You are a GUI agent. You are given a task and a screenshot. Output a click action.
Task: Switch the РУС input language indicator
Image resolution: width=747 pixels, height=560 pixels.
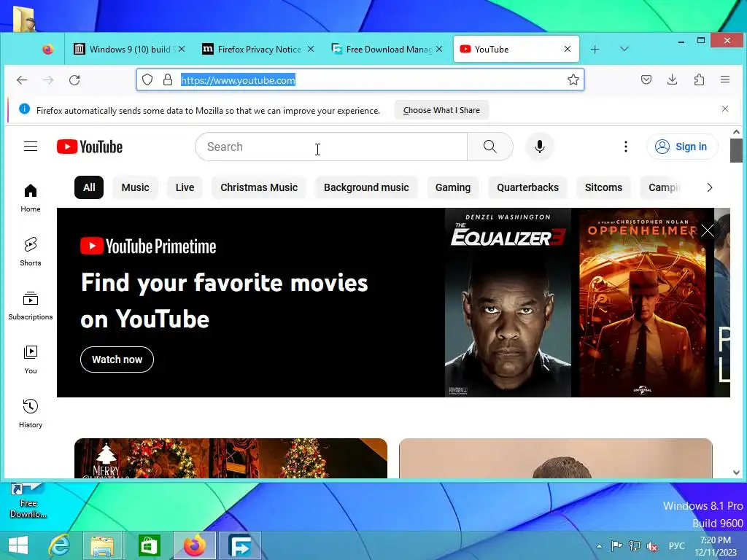tap(676, 545)
